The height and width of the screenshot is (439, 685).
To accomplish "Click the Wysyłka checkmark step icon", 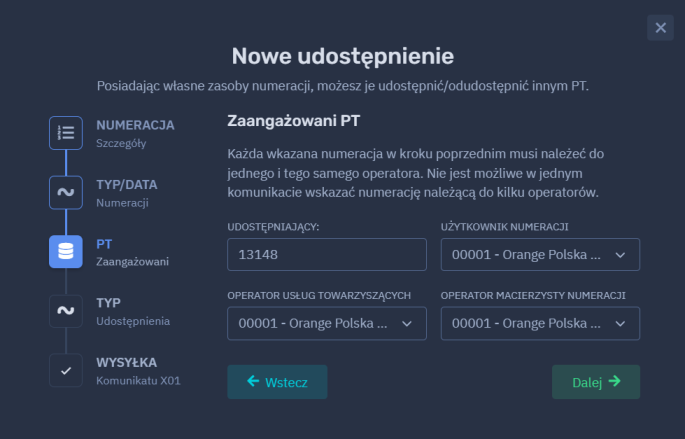I will tap(66, 370).
